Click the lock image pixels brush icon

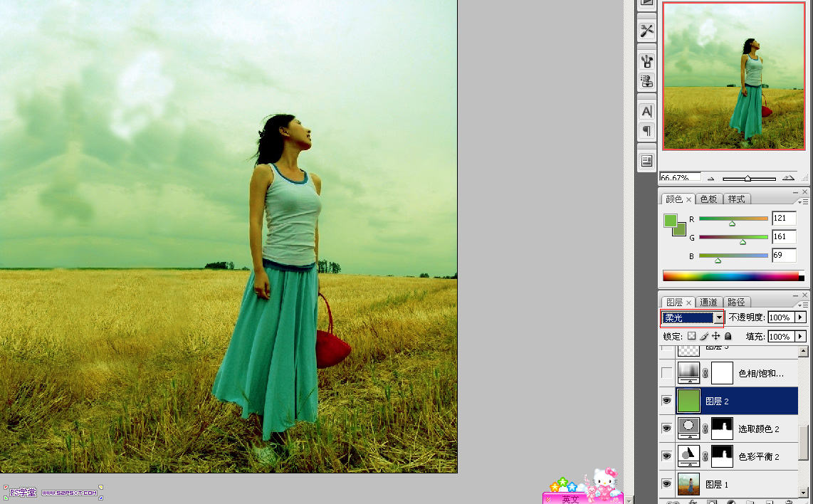[704, 336]
